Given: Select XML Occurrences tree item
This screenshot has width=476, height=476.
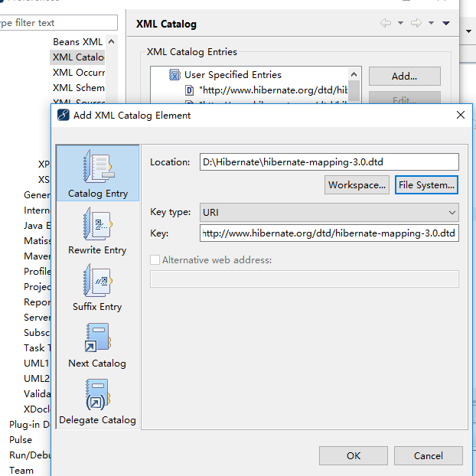Looking at the screenshot, I should 78,73.
